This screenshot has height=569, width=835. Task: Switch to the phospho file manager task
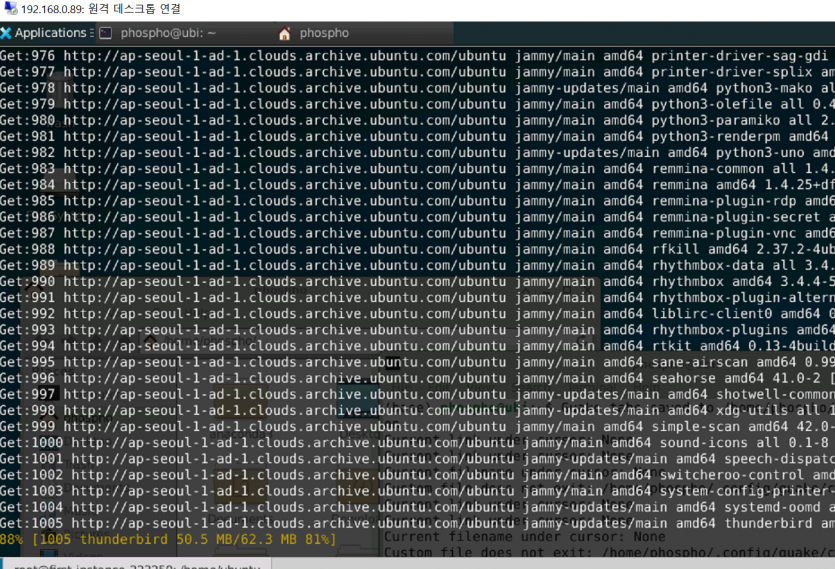365,33
